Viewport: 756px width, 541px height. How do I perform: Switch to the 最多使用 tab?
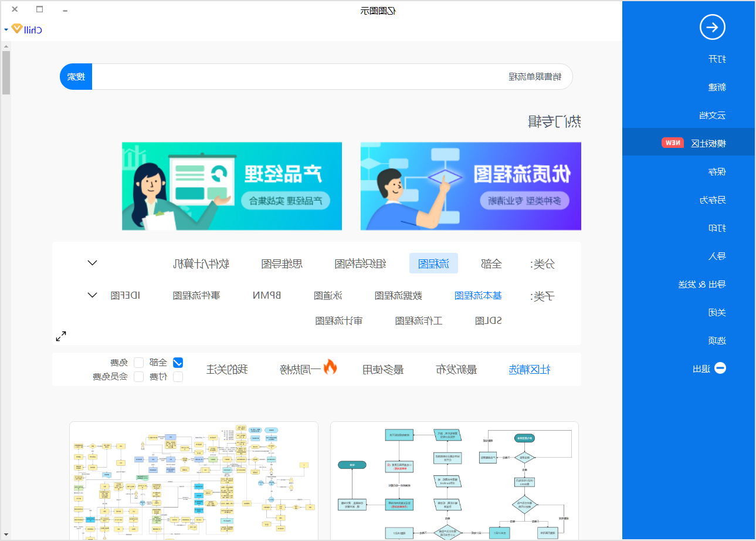point(383,369)
